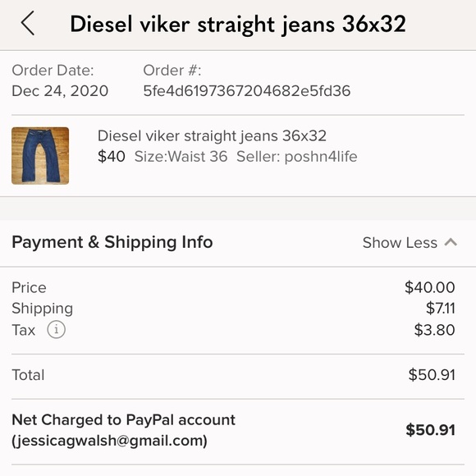
Task: Select the item title Diesel viker straight jeans
Action: 212,135
